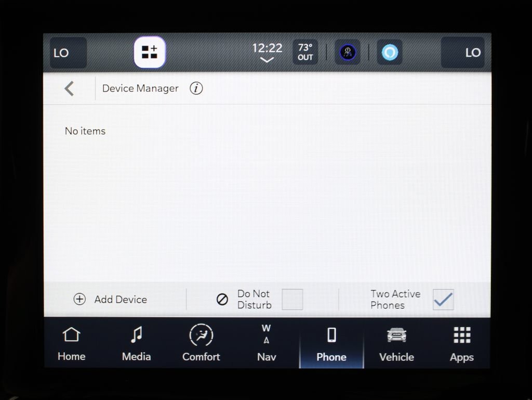Tap the plus icon for Add Device
Viewport: 532px width, 400px height.
[79, 299]
